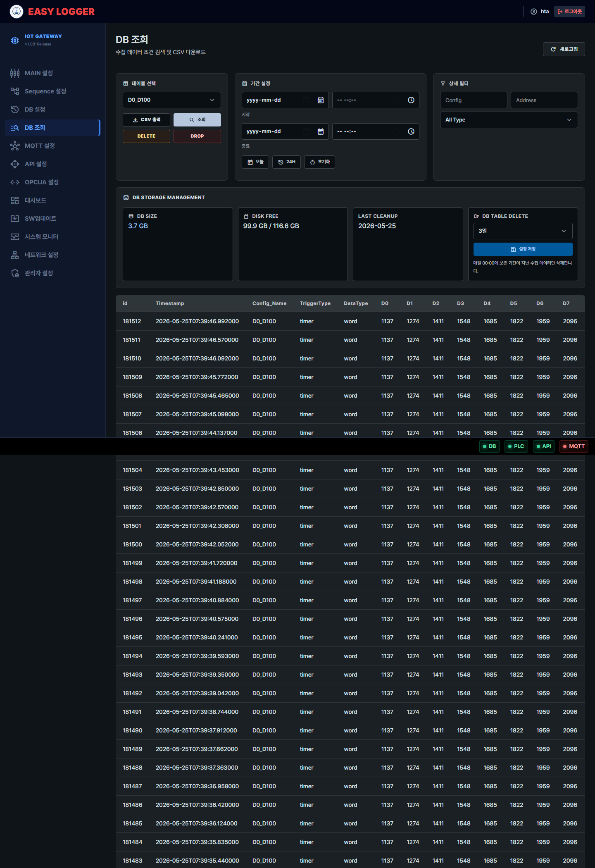595x868 pixels.
Task: Focus the Config filter input field
Action: [474, 100]
